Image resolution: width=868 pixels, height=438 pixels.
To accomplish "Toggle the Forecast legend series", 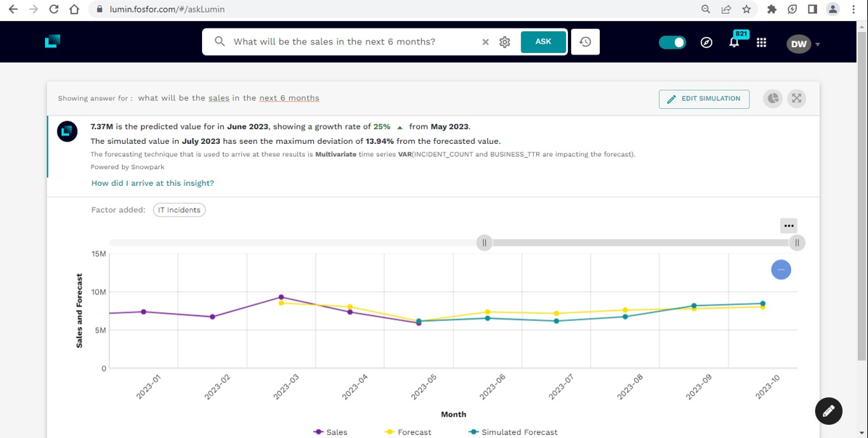I will click(407, 432).
